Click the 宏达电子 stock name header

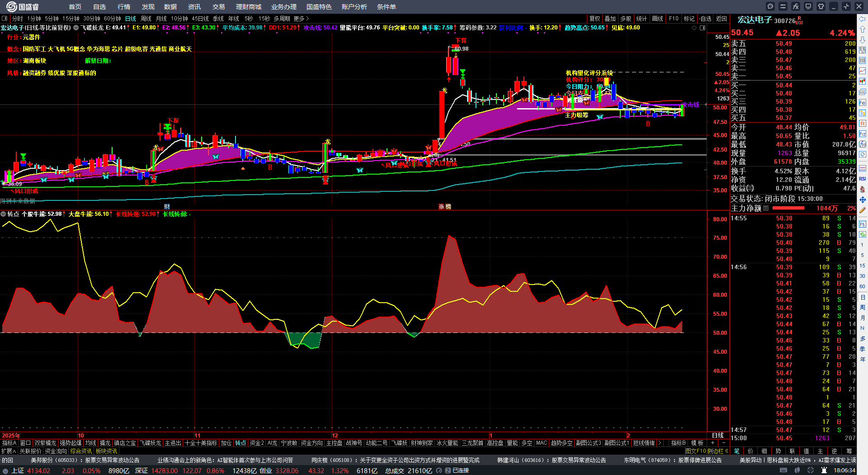coord(755,20)
